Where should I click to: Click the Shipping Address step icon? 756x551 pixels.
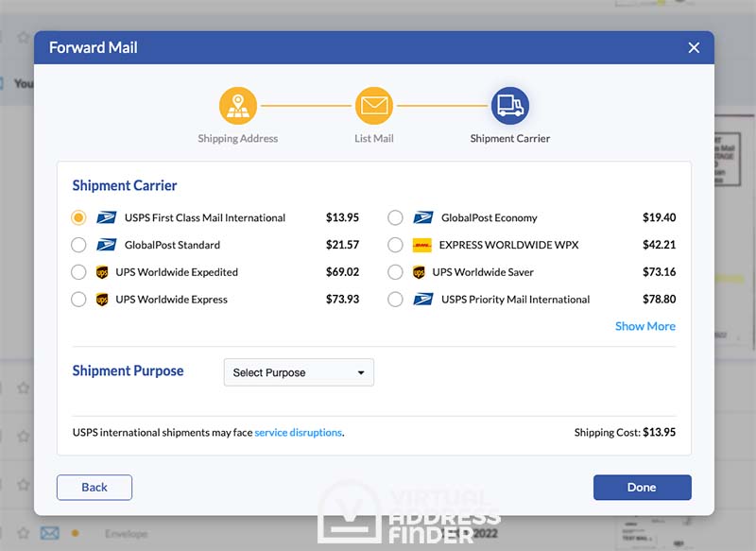click(238, 106)
